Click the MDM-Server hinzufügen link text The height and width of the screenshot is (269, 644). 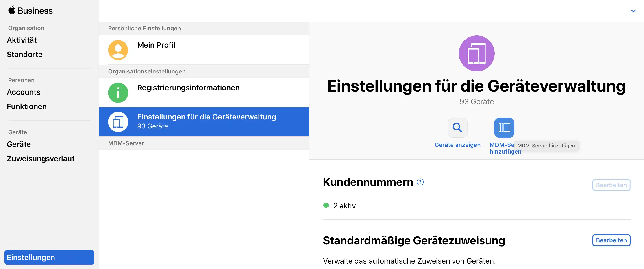click(505, 148)
